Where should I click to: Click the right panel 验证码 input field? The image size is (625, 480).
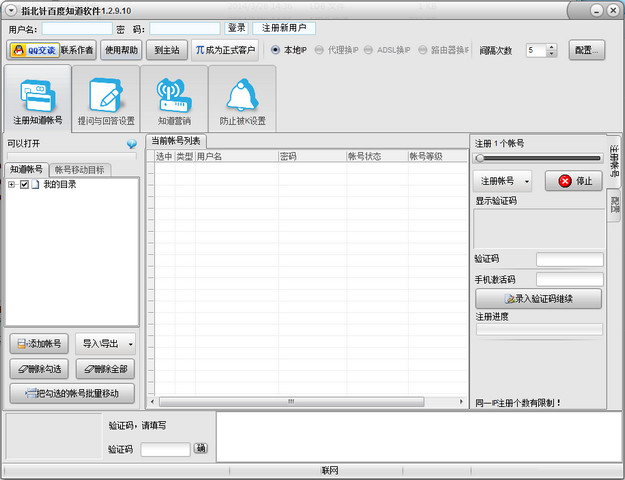[x=570, y=260]
